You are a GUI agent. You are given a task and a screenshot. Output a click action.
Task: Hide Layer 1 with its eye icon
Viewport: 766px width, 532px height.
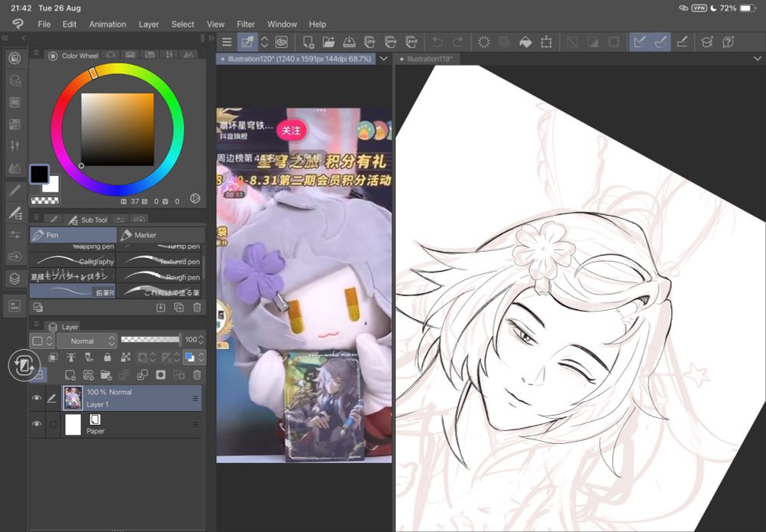pyautogui.click(x=37, y=398)
